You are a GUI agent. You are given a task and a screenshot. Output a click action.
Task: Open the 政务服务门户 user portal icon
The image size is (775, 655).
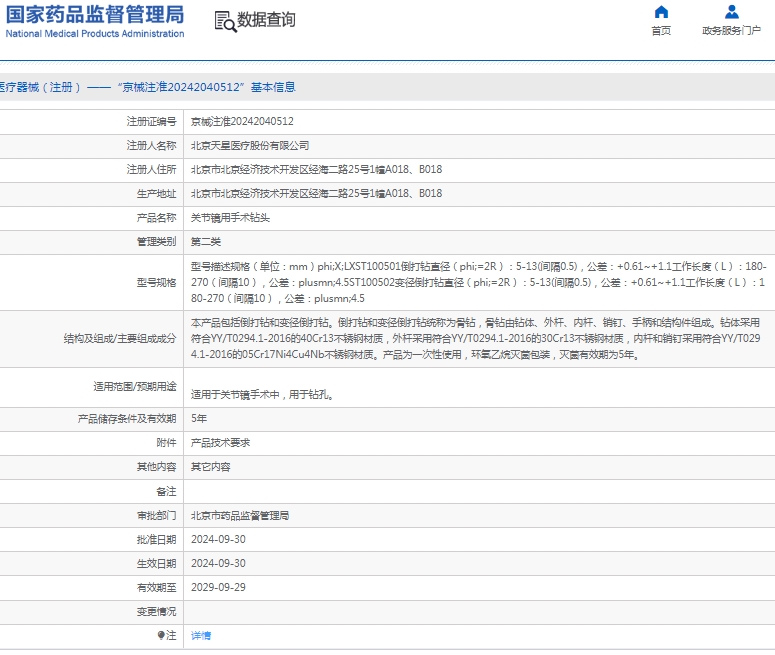click(x=732, y=12)
